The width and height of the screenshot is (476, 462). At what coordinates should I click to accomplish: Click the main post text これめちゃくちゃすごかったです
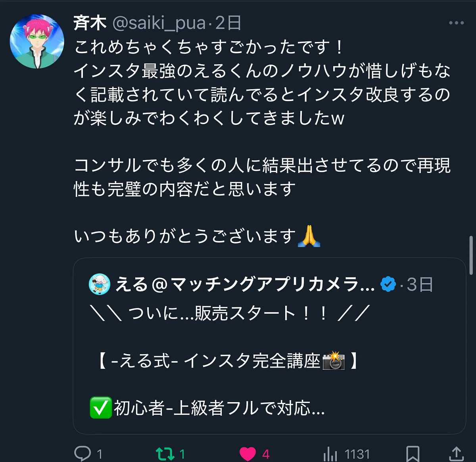[x=209, y=47]
